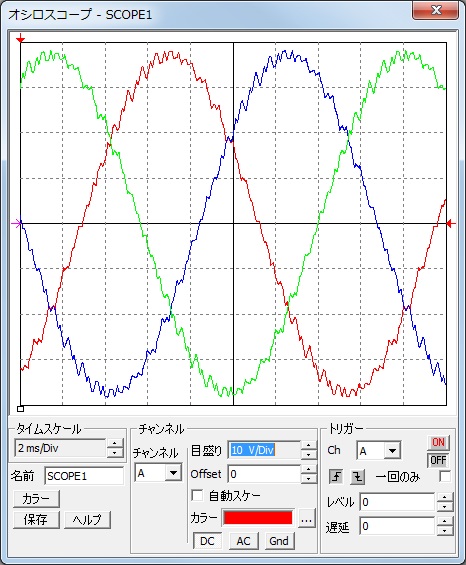
Task: Select DC coupling mode
Action: tap(207, 541)
